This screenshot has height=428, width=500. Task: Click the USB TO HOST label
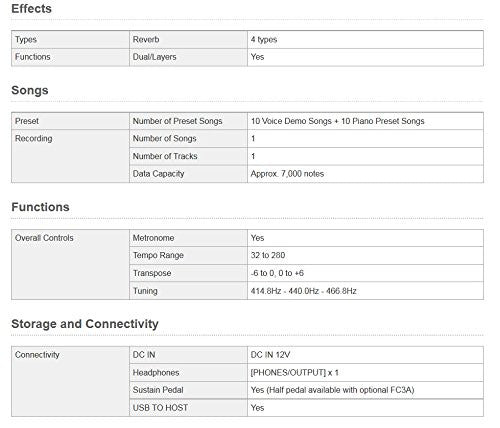click(160, 408)
